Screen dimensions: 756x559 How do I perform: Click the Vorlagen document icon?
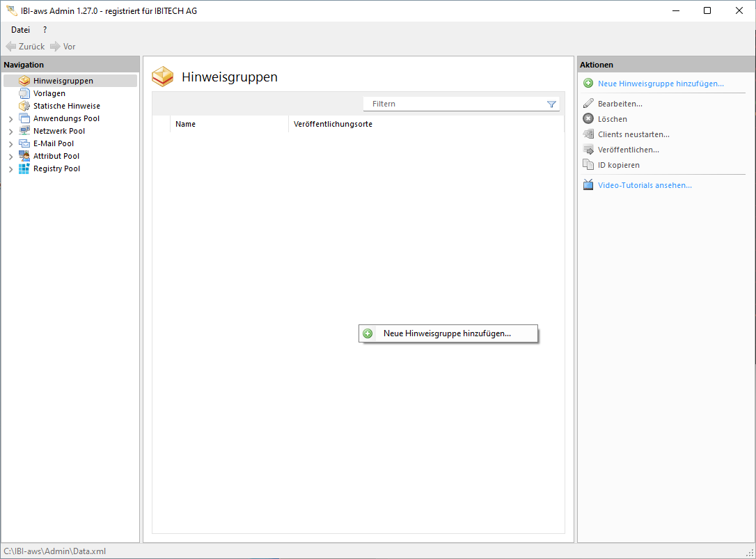[24, 93]
